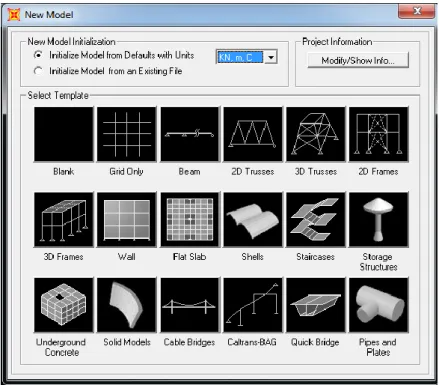Choose the Grid Only template

click(x=127, y=134)
